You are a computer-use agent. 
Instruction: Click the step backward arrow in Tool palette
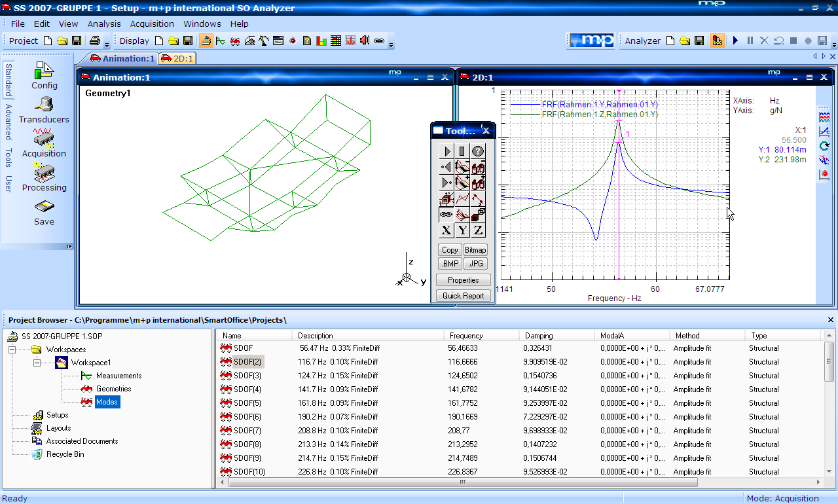446,167
